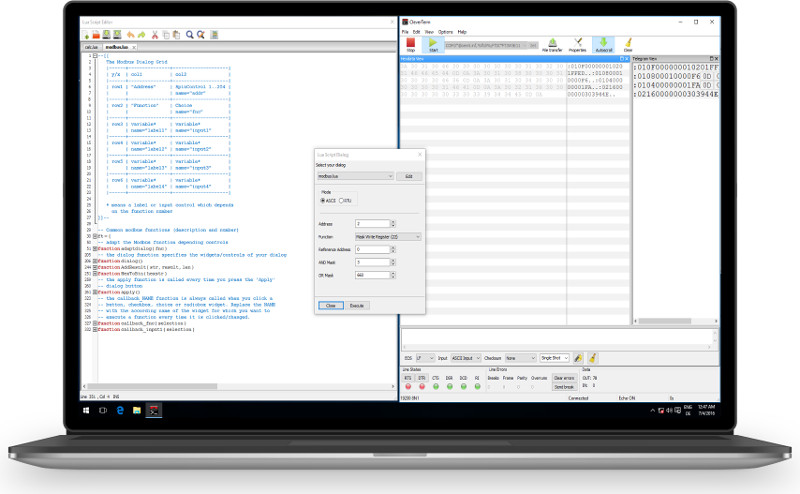Collapse the header comment block on line 1

coord(95,56)
